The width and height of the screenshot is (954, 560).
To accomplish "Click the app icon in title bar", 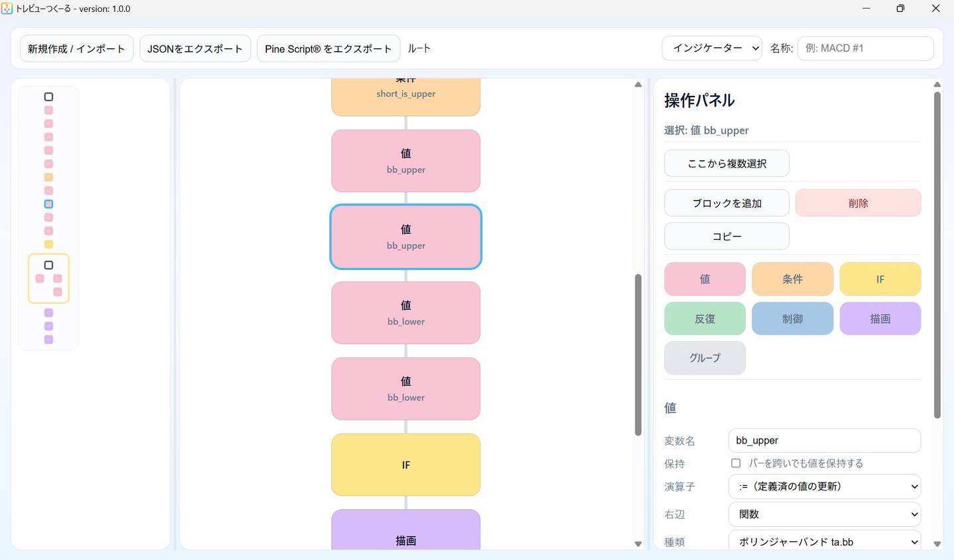I will click(x=7, y=9).
